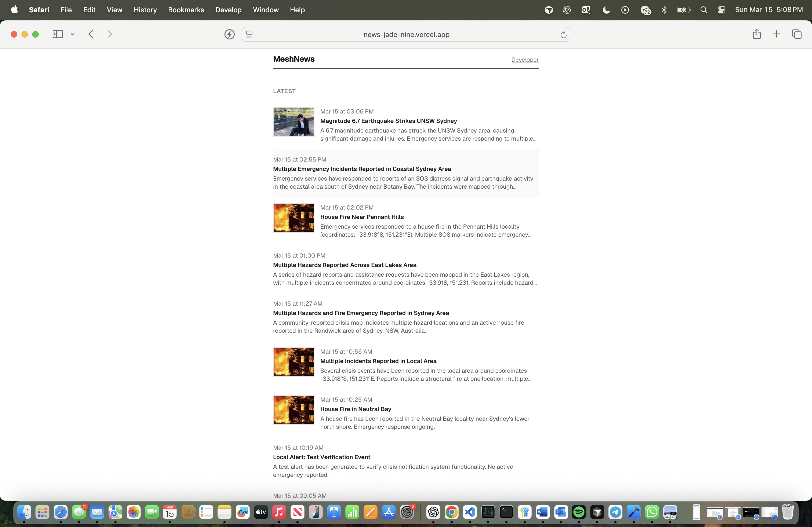Image resolution: width=812 pixels, height=527 pixels.
Task: Click the address bar URL field
Action: pyautogui.click(x=406, y=34)
